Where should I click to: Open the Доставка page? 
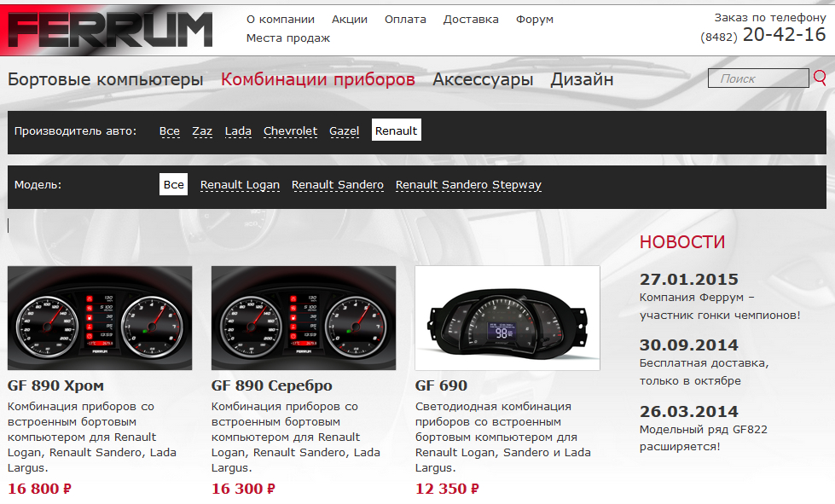[x=471, y=19]
